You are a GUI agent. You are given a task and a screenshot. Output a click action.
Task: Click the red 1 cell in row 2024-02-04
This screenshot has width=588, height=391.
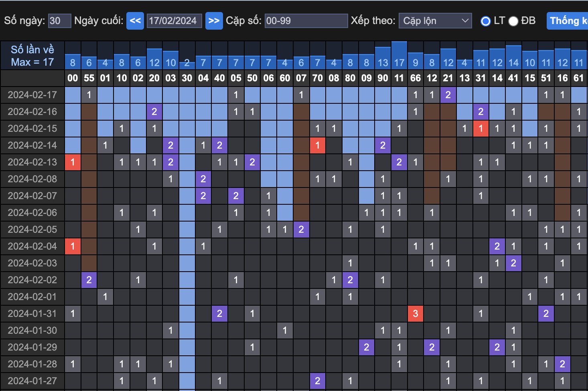pyautogui.click(x=73, y=246)
